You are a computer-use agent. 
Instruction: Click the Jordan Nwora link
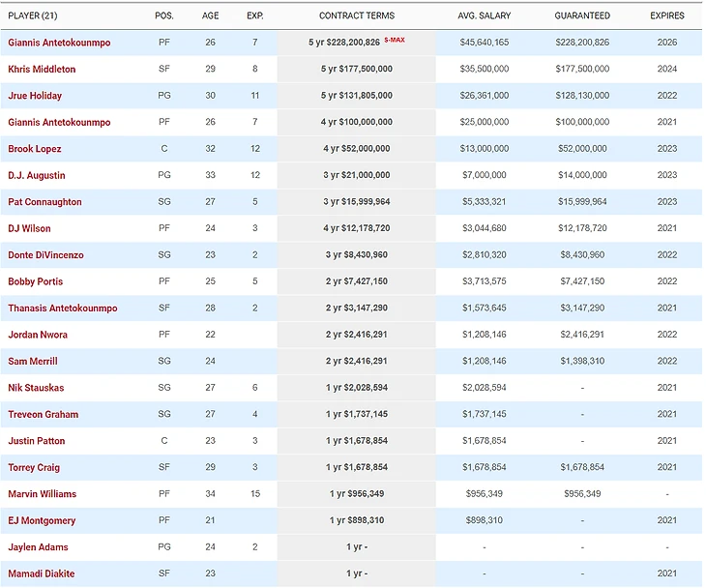pyautogui.click(x=38, y=335)
